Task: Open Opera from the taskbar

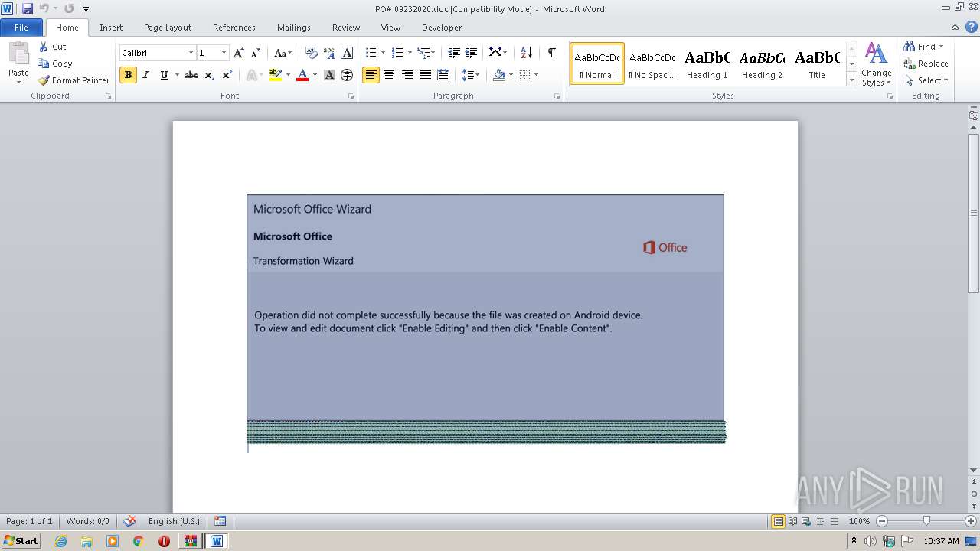Action: 164,541
